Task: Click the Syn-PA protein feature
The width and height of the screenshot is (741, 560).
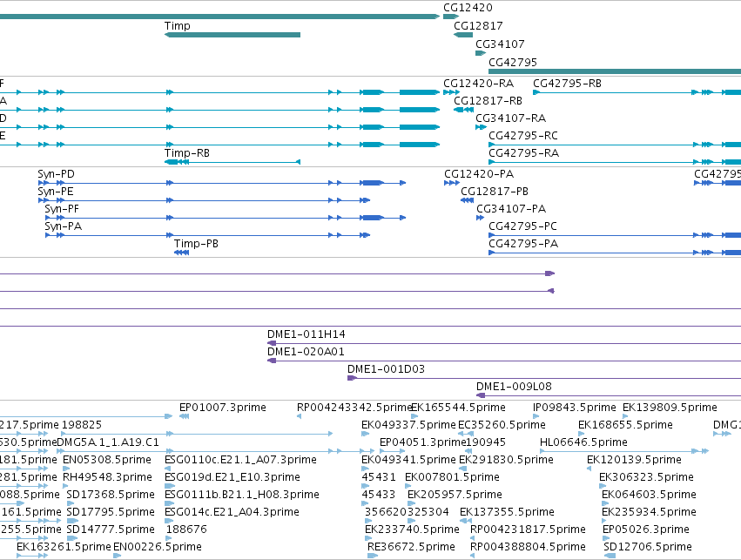Action: 207,235
